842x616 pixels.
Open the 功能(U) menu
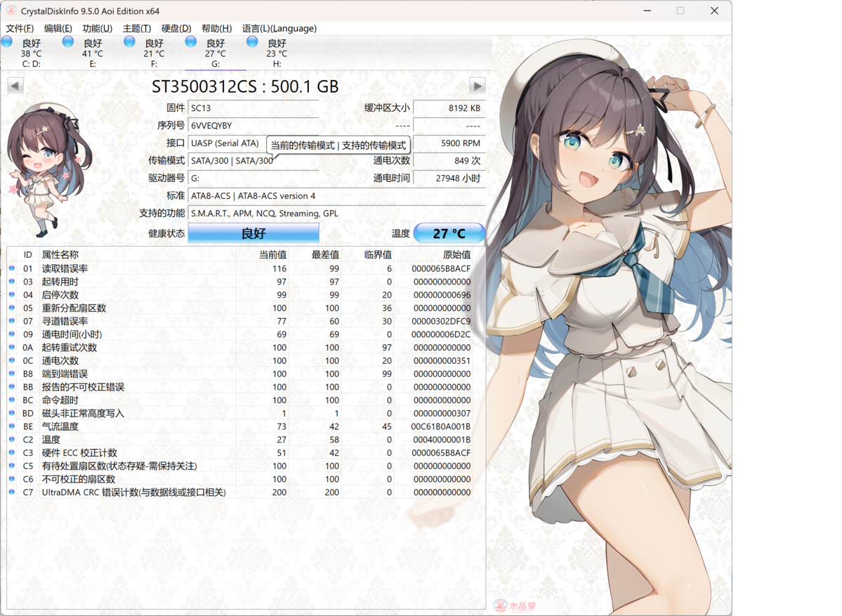[97, 29]
